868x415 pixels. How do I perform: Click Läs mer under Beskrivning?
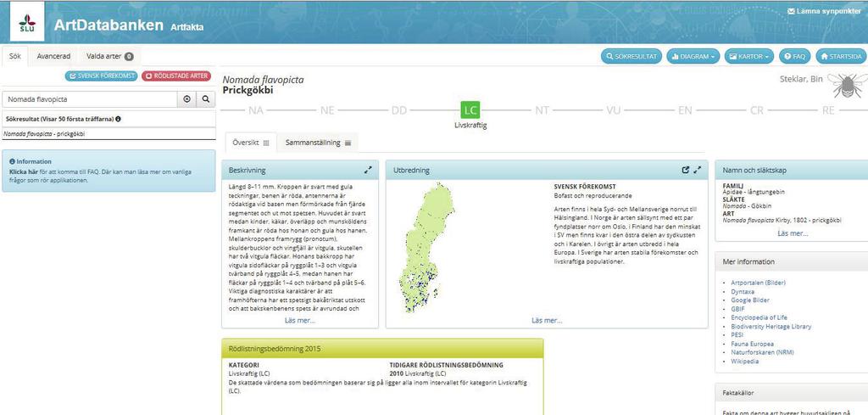click(299, 320)
